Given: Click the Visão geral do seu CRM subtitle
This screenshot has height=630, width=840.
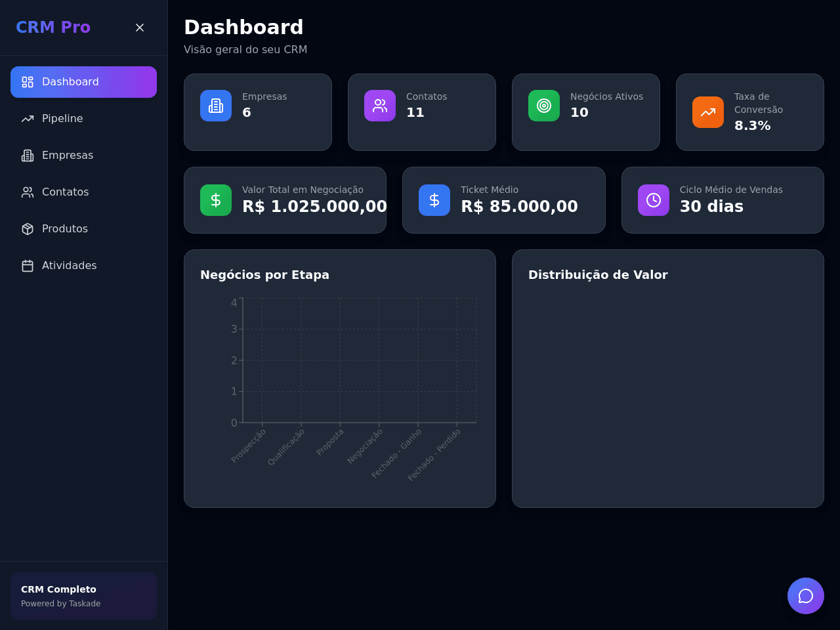Looking at the screenshot, I should tap(245, 50).
